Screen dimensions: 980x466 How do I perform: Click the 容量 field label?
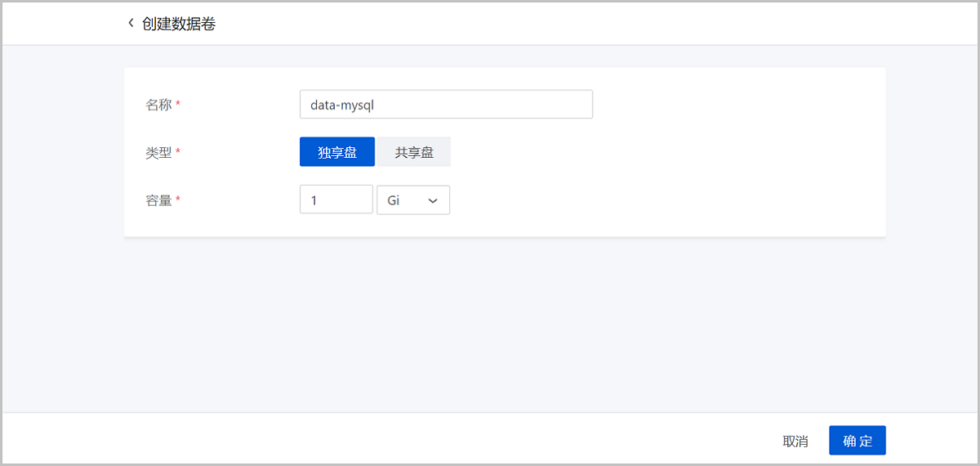click(x=158, y=200)
